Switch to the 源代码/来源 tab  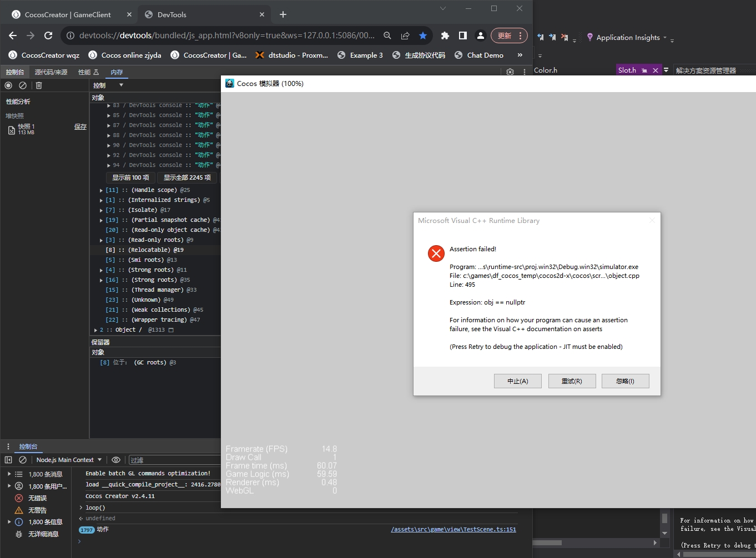[51, 72]
